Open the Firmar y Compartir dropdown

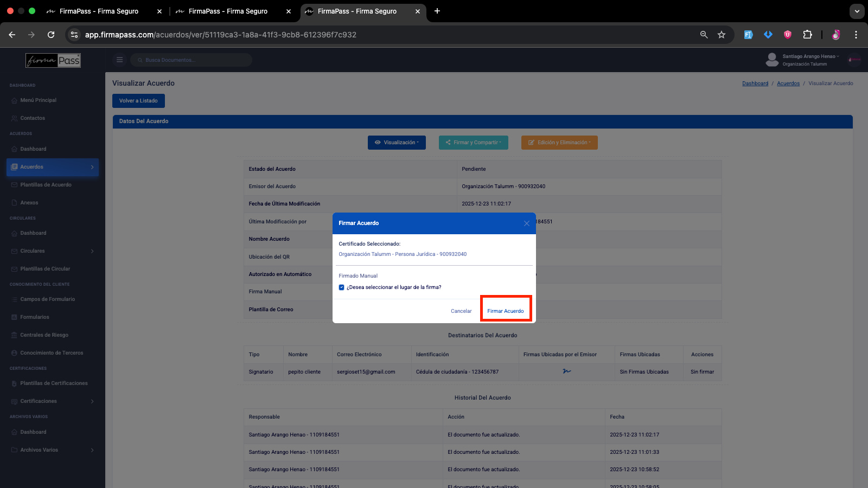474,143
